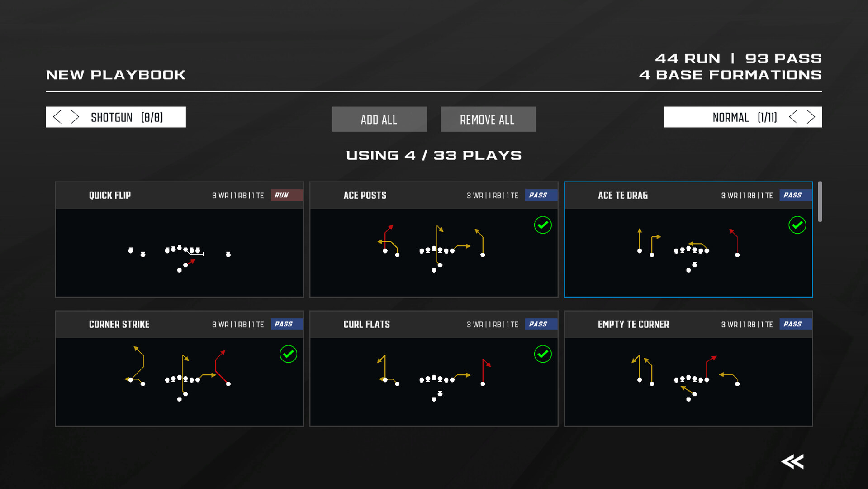Click the PASS badge on Ace Posts
868x489 pixels.
pyautogui.click(x=541, y=195)
